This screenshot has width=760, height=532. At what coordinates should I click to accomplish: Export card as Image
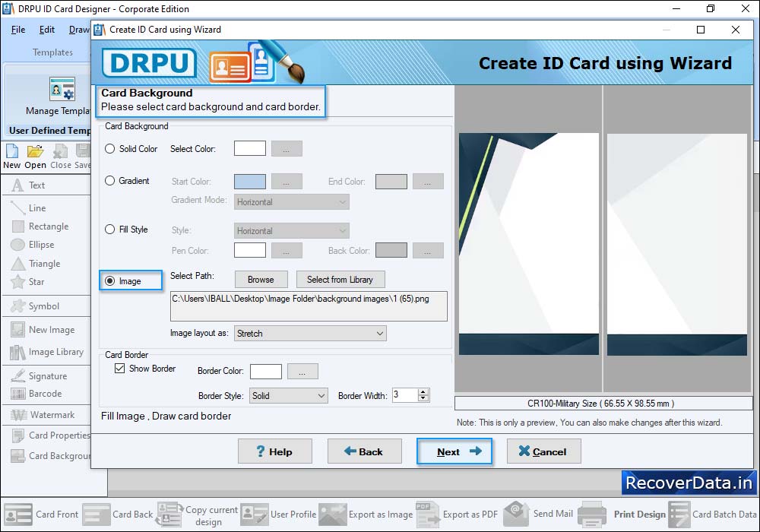tap(366, 514)
